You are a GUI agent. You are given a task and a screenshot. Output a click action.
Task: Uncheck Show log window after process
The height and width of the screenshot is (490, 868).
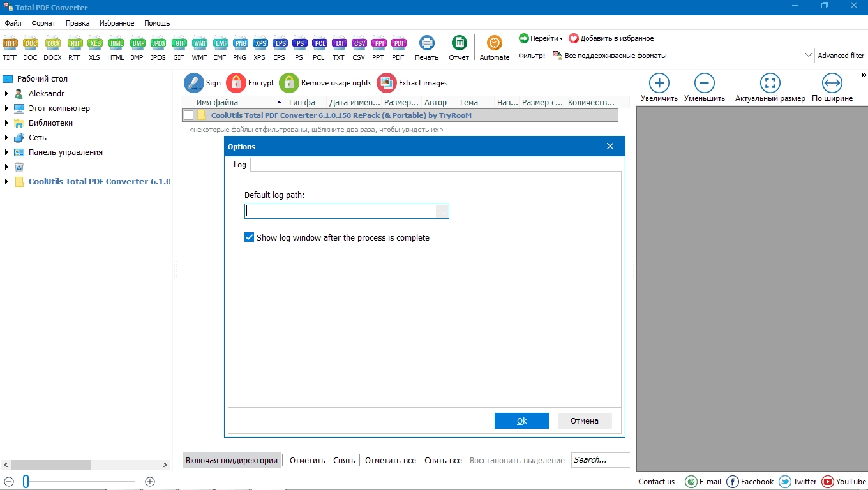point(250,237)
